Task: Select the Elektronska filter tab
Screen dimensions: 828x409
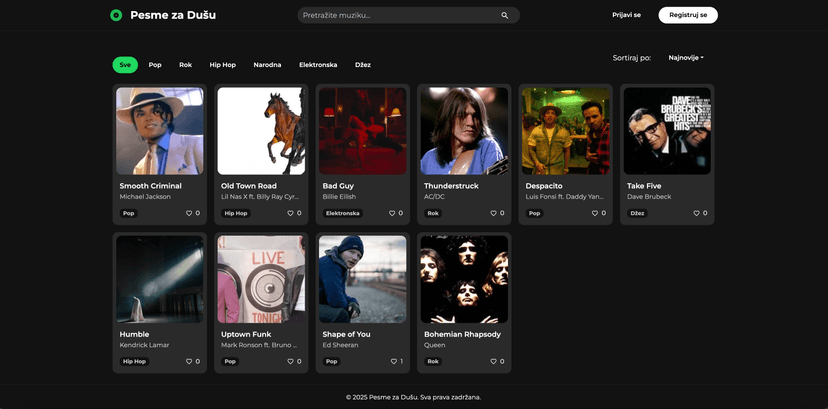Action: (x=318, y=65)
